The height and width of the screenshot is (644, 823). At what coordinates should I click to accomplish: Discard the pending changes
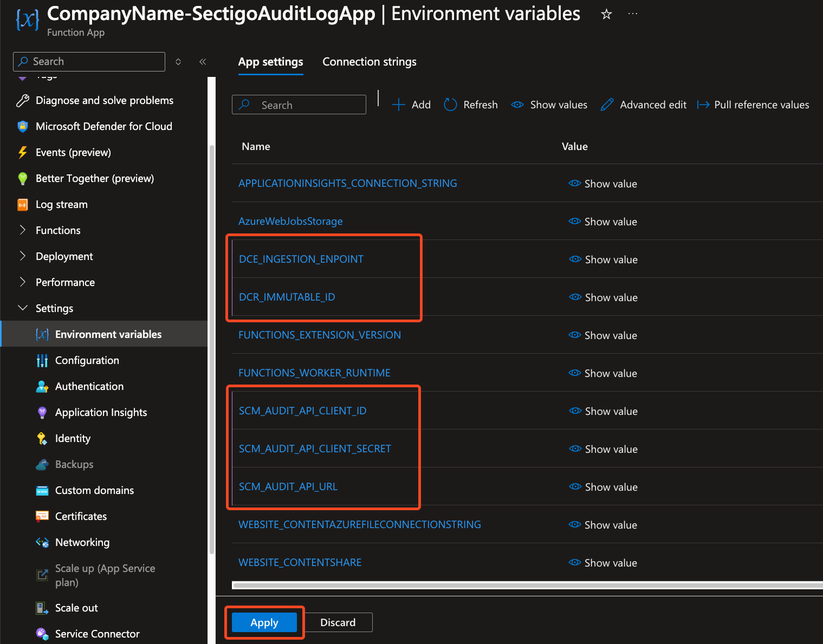click(x=338, y=622)
